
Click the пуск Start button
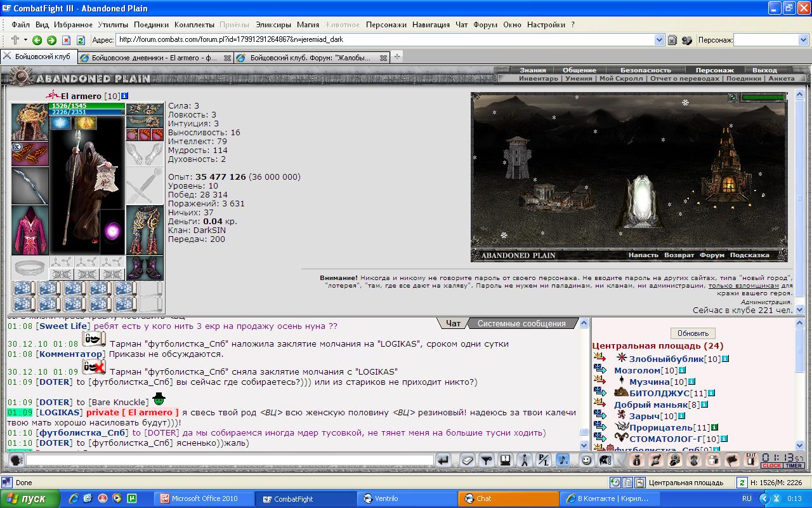click(30, 499)
